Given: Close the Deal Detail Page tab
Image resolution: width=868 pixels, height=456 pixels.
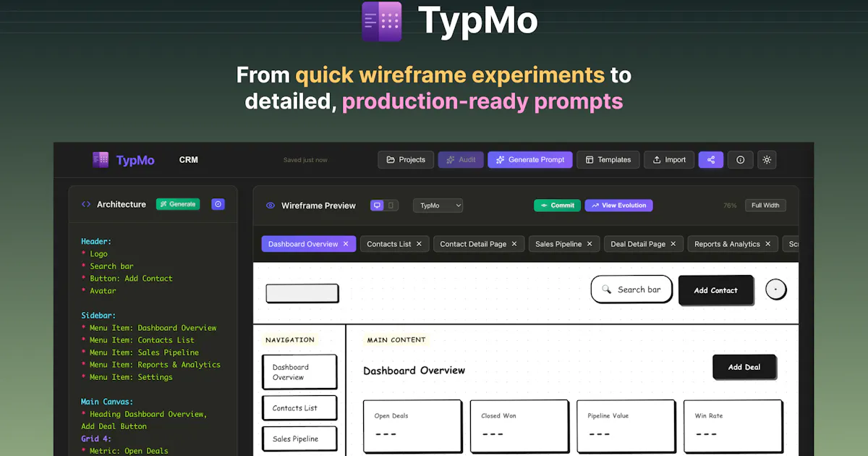Looking at the screenshot, I should pyautogui.click(x=673, y=244).
